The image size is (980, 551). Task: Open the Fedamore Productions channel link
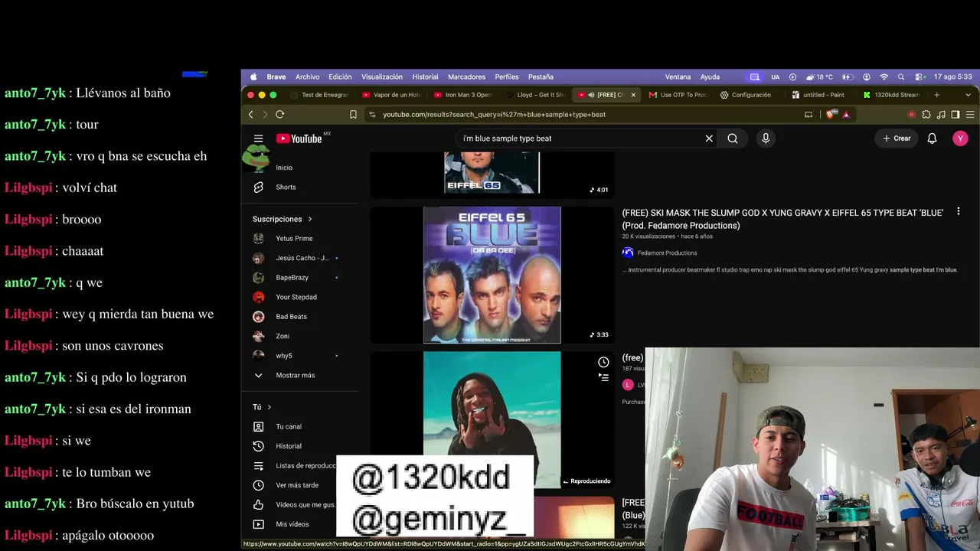(x=667, y=253)
